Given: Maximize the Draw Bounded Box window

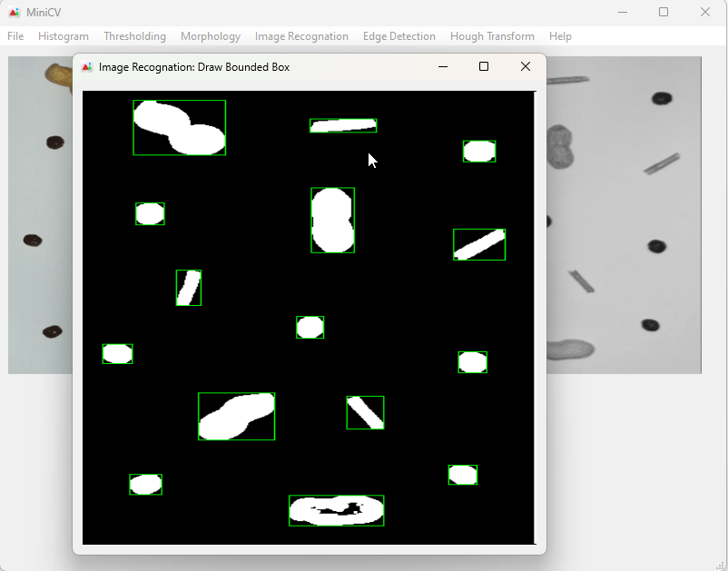Looking at the screenshot, I should 484,66.
